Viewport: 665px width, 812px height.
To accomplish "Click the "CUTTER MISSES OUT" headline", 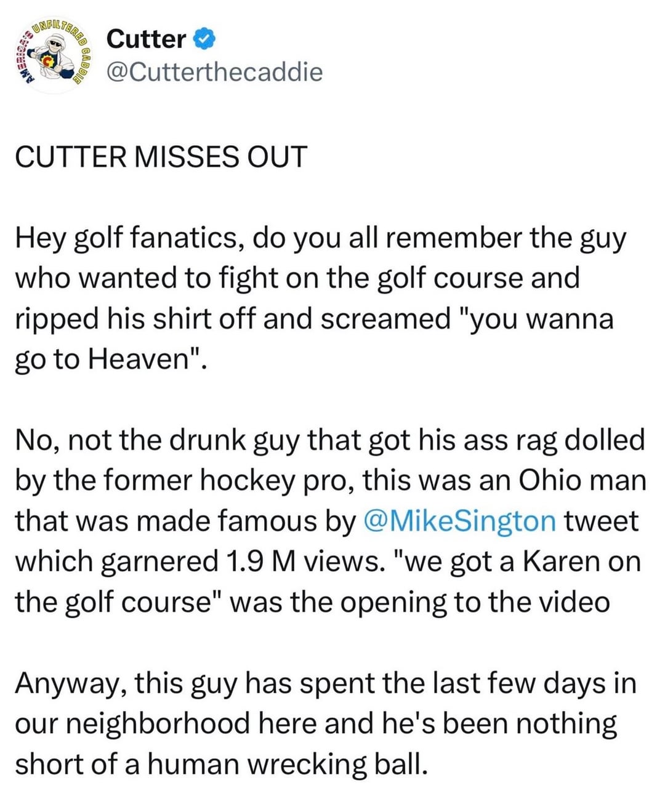I will (x=161, y=157).
